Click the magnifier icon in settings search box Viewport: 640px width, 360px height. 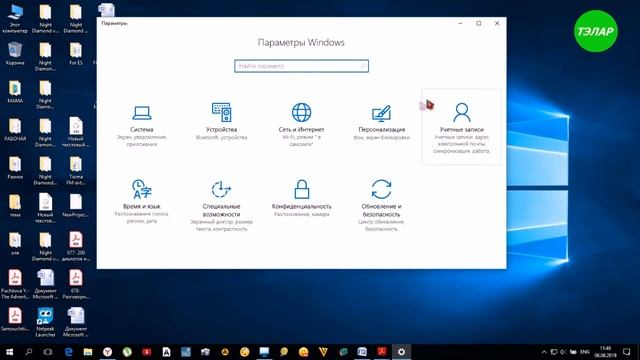[363, 66]
